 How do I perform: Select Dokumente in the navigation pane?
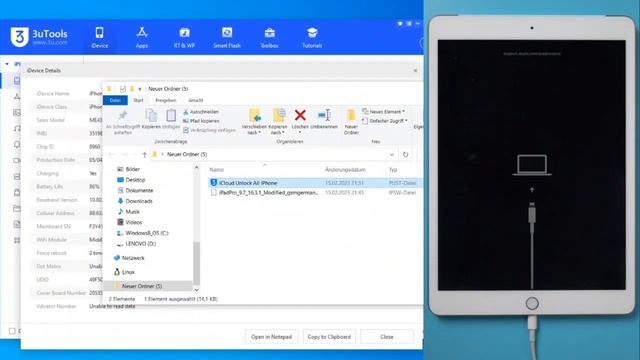[135, 190]
